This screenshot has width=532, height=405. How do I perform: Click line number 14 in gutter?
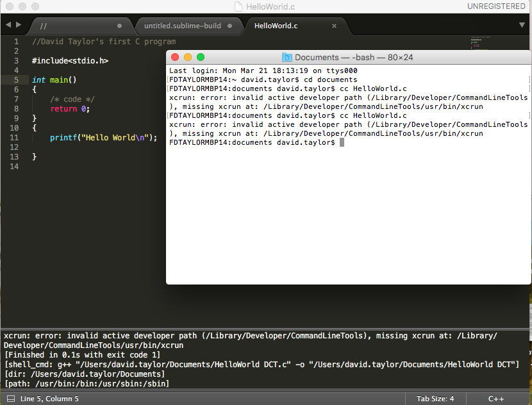tap(14, 167)
